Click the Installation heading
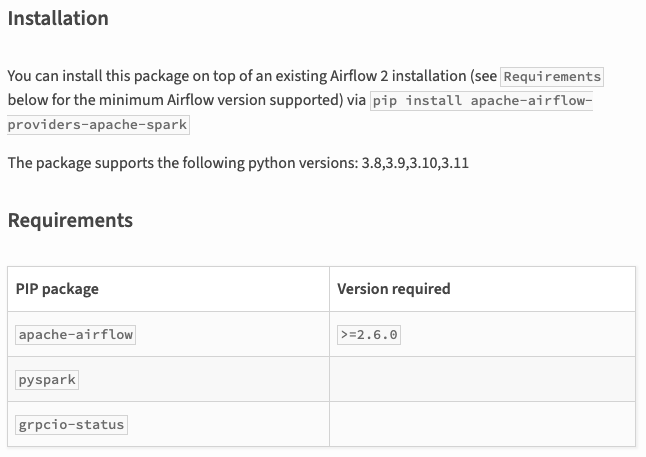The height and width of the screenshot is (457, 646). pos(58,19)
